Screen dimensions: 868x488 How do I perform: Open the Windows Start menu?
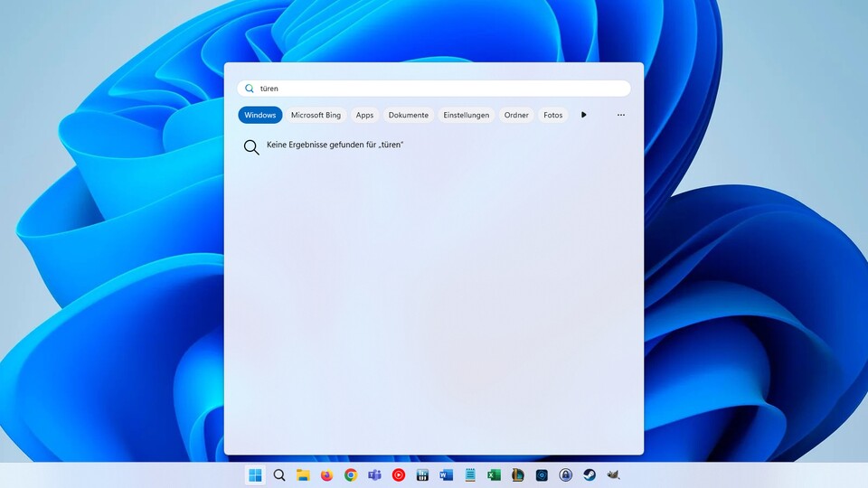(255, 475)
